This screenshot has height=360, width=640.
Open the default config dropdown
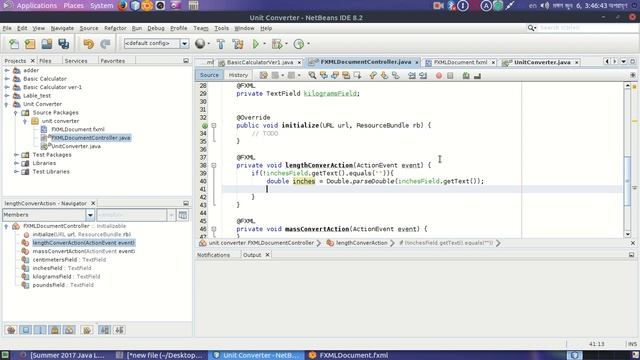tap(184, 43)
